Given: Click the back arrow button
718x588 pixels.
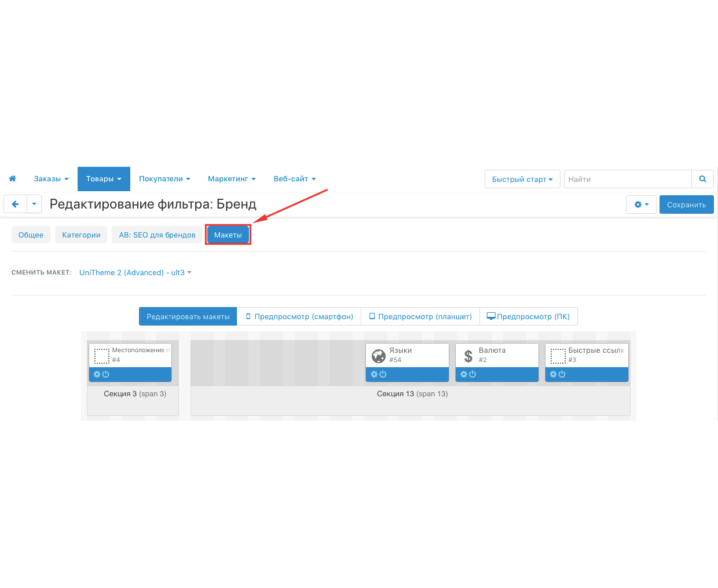Looking at the screenshot, I should tap(16, 204).
